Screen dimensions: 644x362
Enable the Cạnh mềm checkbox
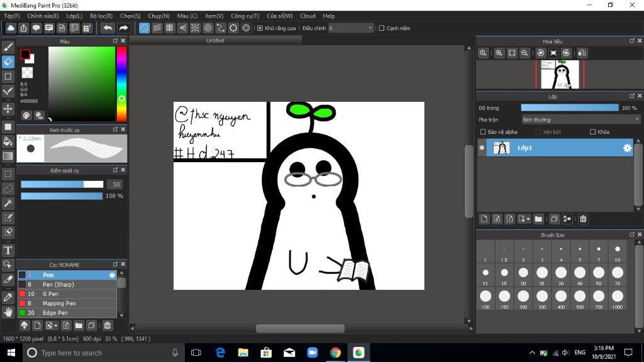tap(382, 28)
